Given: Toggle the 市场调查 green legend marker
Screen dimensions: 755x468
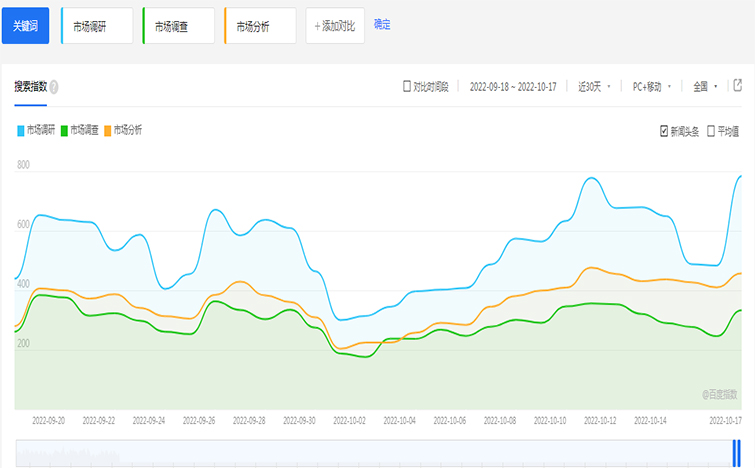Looking at the screenshot, I should click(64, 130).
